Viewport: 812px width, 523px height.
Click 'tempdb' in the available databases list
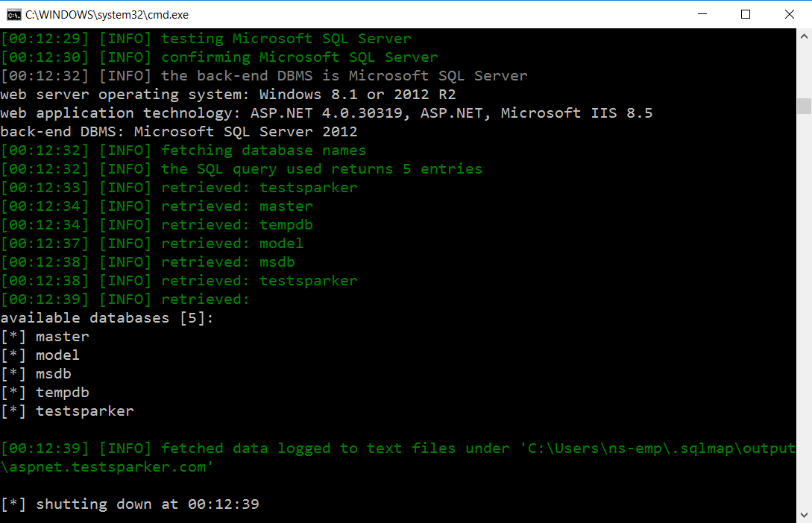pos(62,393)
